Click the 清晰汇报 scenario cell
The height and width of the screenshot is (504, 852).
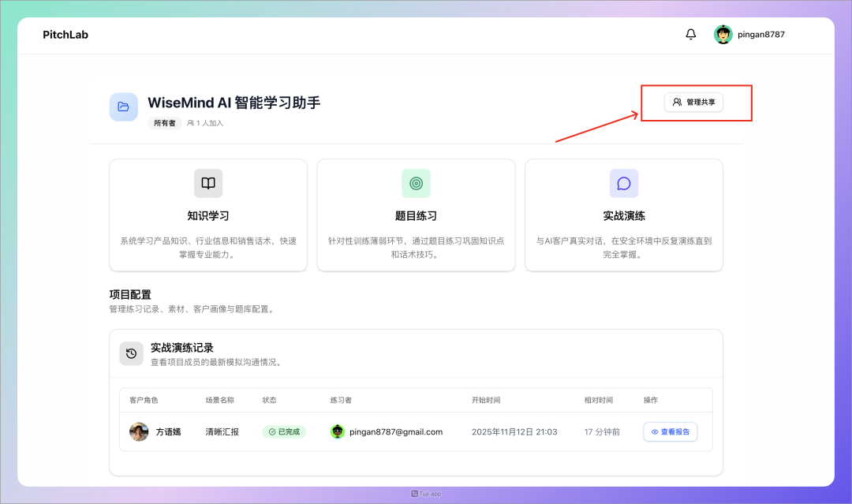click(x=222, y=431)
